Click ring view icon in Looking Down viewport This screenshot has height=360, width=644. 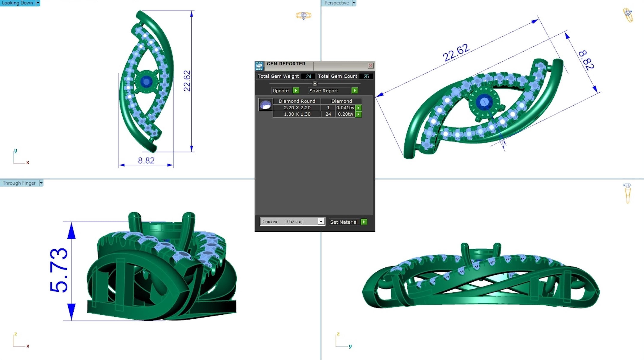[304, 15]
